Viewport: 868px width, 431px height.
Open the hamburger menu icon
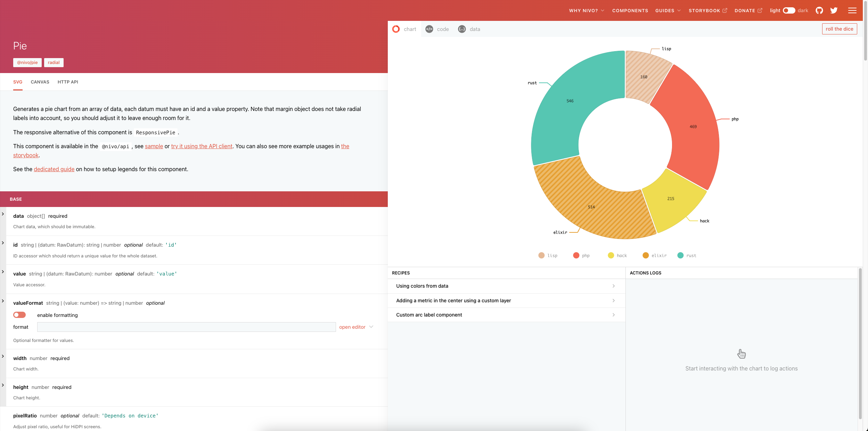coord(852,10)
